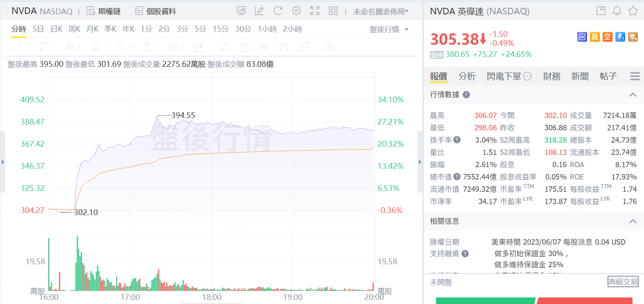Click the brown layers badge icon
644x304 pixels.
point(633,37)
